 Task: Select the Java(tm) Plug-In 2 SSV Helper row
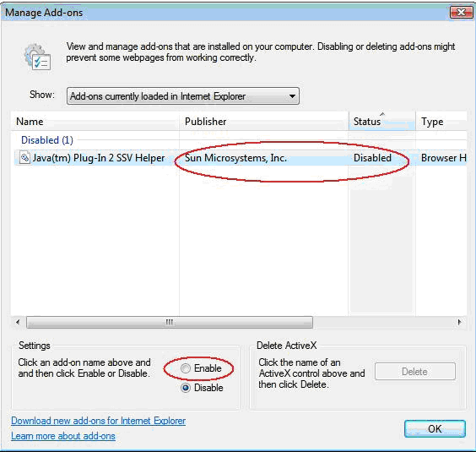[x=240, y=158]
